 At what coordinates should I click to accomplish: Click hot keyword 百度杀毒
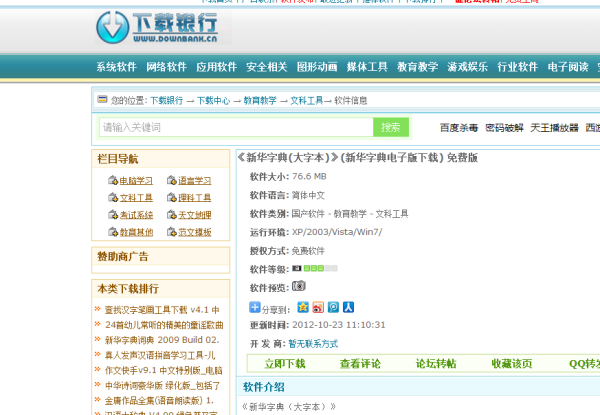(459, 128)
